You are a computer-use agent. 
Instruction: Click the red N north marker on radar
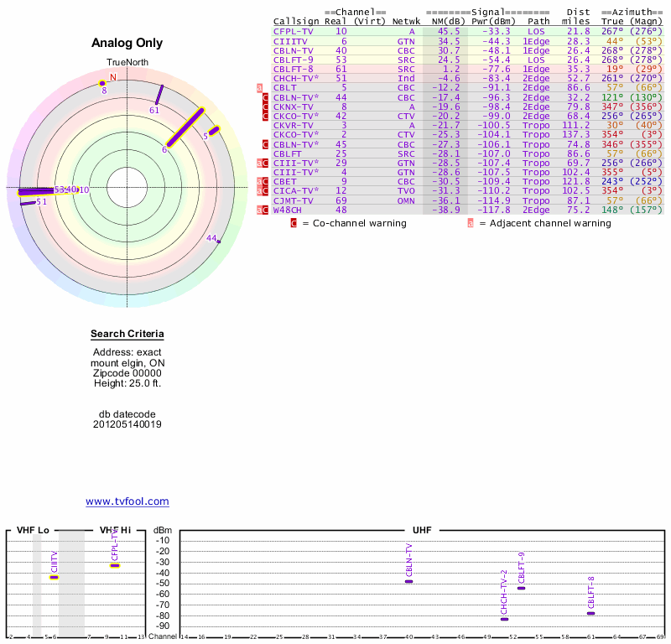[x=113, y=77]
